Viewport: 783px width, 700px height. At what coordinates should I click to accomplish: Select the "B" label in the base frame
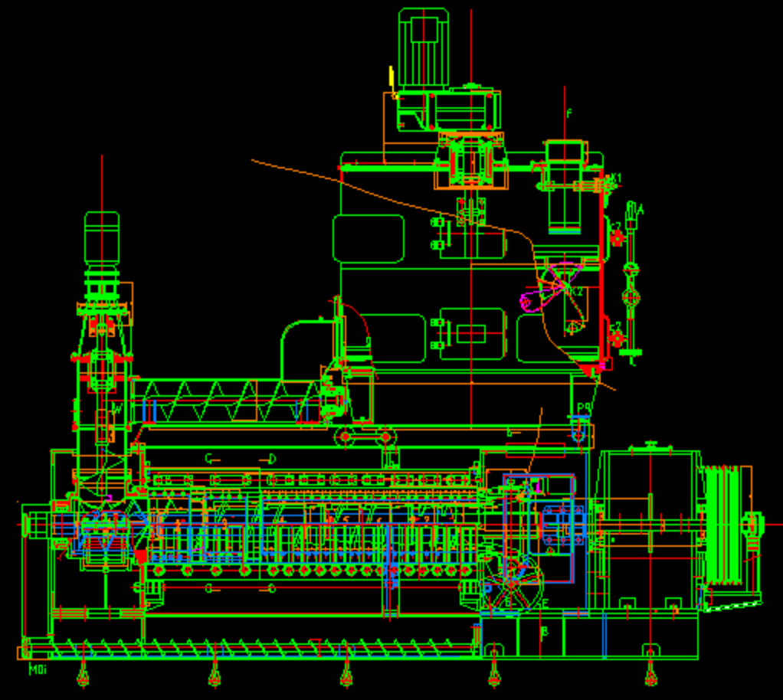[x=545, y=632]
